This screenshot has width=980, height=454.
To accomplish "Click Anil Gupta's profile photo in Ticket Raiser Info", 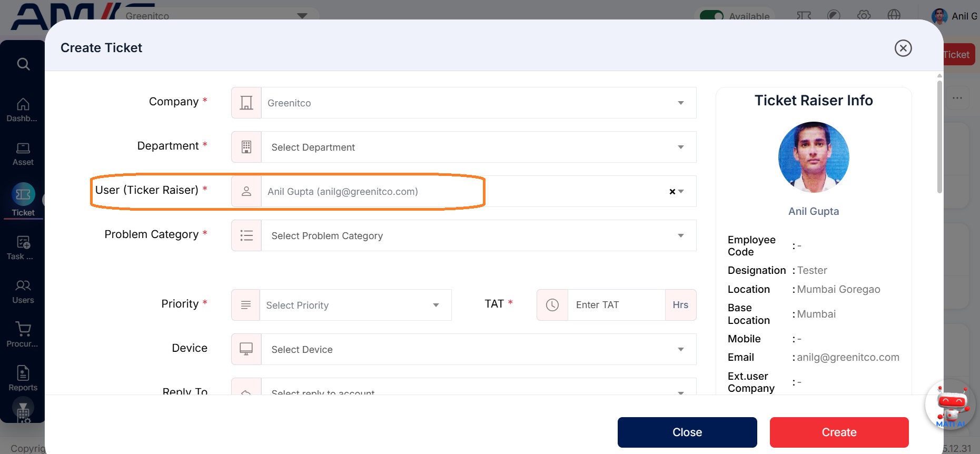I will (x=814, y=157).
